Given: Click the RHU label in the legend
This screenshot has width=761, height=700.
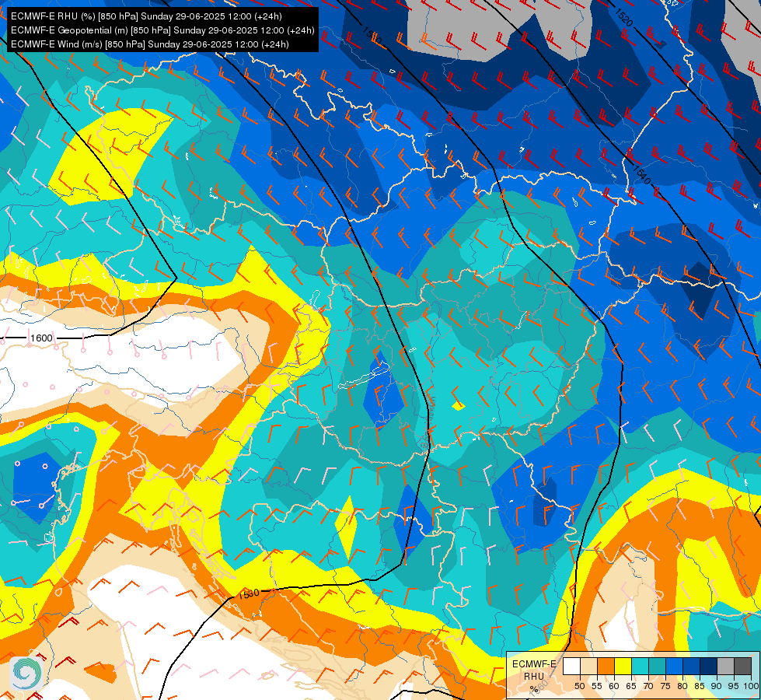Looking at the screenshot, I should pos(534,676).
